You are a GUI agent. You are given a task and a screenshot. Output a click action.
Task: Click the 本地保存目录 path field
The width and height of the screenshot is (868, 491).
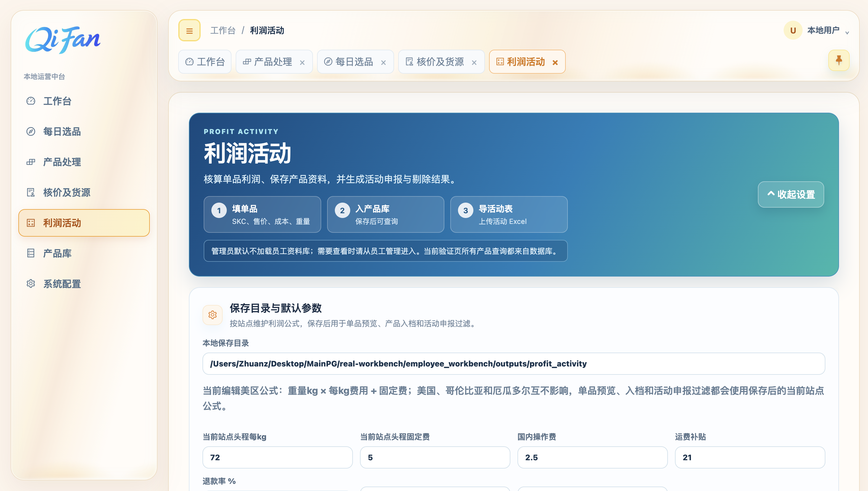point(514,364)
